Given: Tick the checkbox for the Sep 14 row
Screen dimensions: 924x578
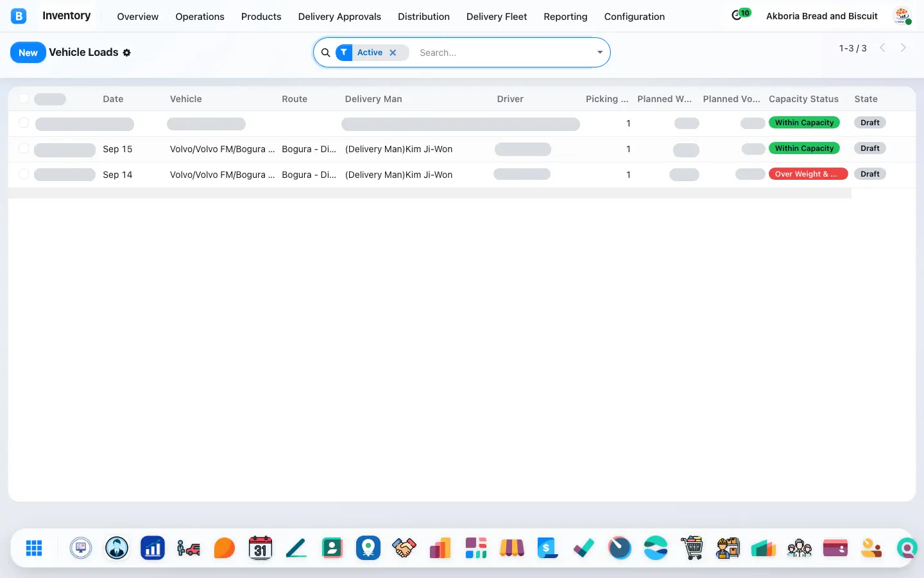Looking at the screenshot, I should tap(24, 174).
